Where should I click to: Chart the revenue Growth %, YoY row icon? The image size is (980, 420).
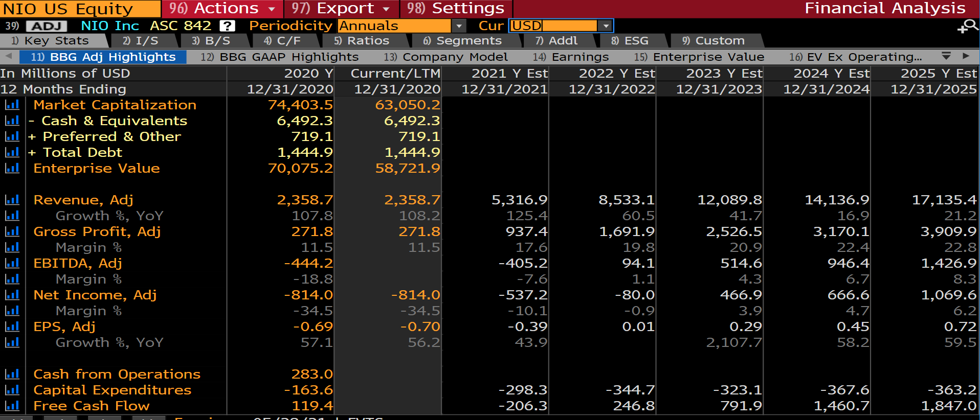[12, 216]
